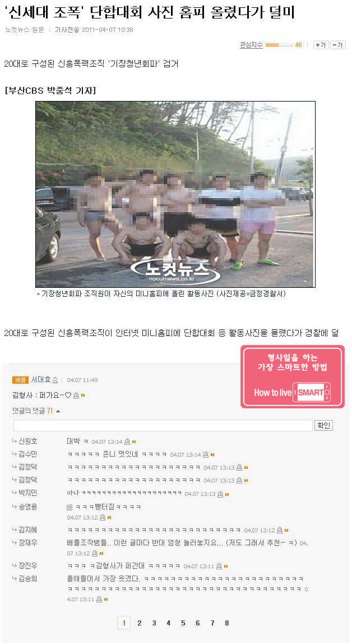Viewport: 352px width, 644px height.
Task: Submit reply with 확인 button
Action: 323,425
